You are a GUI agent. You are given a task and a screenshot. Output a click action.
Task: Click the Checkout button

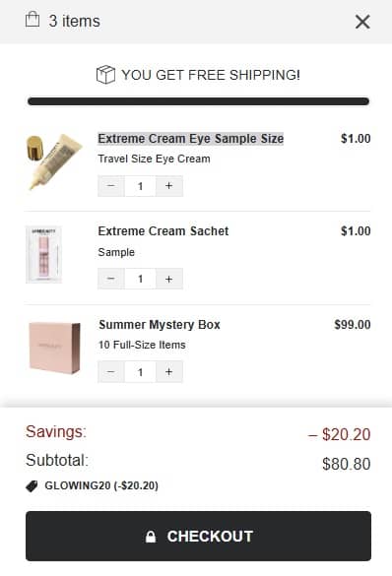(x=198, y=536)
